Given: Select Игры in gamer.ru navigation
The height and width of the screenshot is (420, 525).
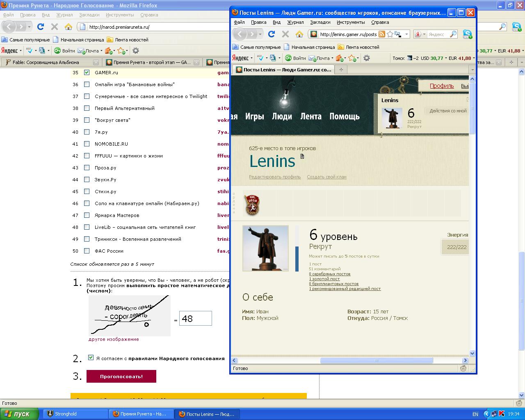Looking at the screenshot, I should 255,116.
